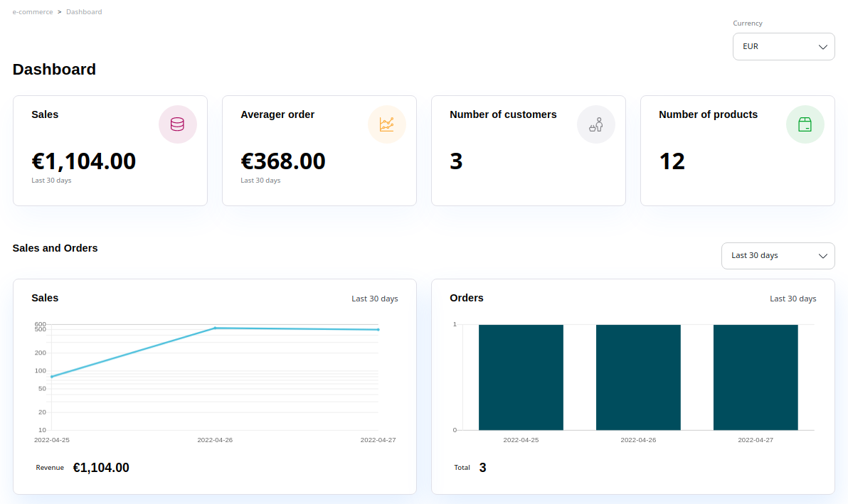Click the 2022-04-25 bar in Orders chart
The width and height of the screenshot is (848, 504).
pyautogui.click(x=521, y=377)
